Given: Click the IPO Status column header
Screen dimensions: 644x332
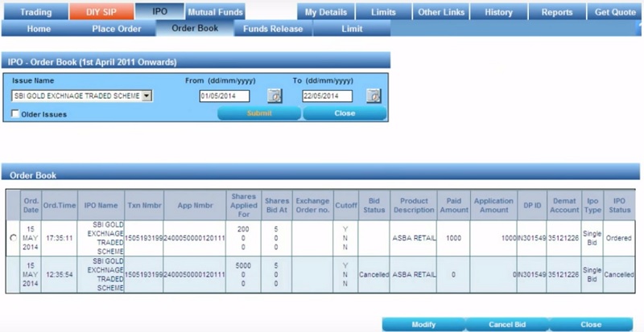Looking at the screenshot, I should [x=619, y=205].
